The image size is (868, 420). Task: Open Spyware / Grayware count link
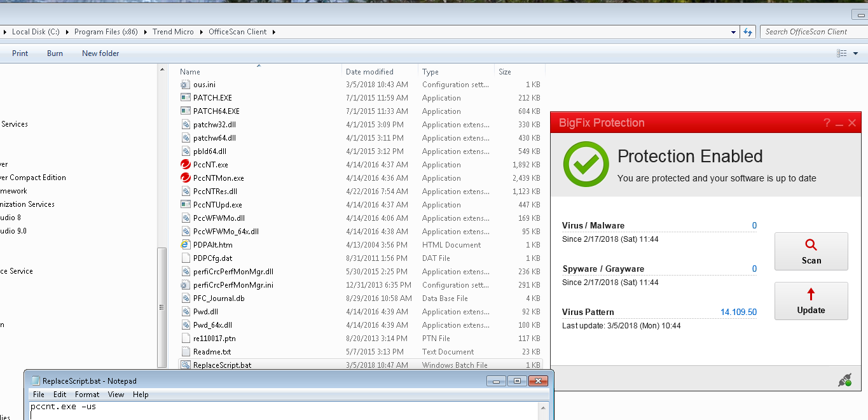(754, 269)
